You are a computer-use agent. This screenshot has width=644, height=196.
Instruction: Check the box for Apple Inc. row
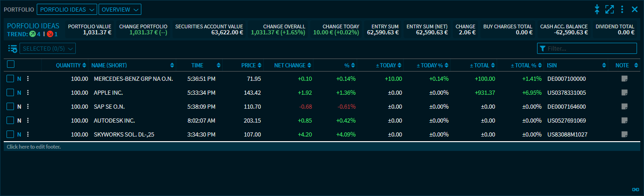point(10,93)
